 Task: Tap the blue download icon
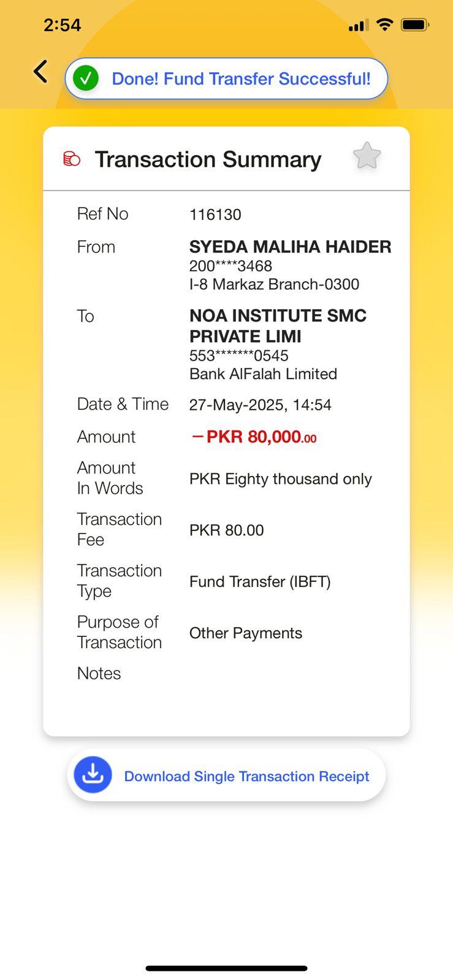[x=93, y=775]
